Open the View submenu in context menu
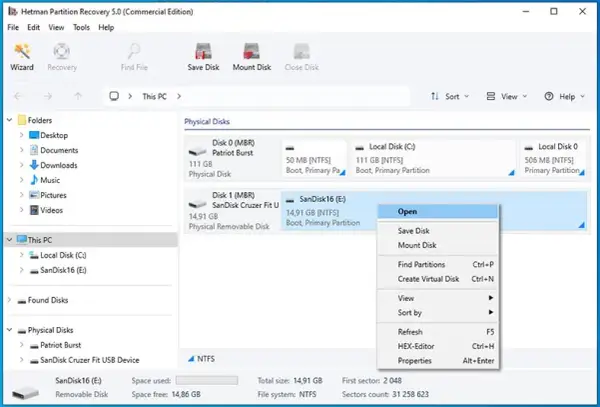The width and height of the screenshot is (600, 407). (x=438, y=298)
